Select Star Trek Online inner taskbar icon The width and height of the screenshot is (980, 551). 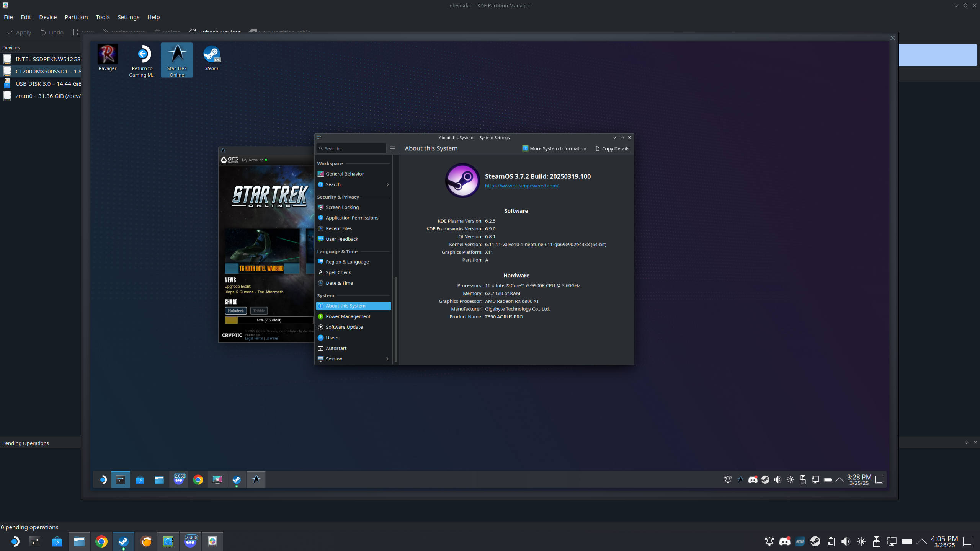[x=256, y=479]
